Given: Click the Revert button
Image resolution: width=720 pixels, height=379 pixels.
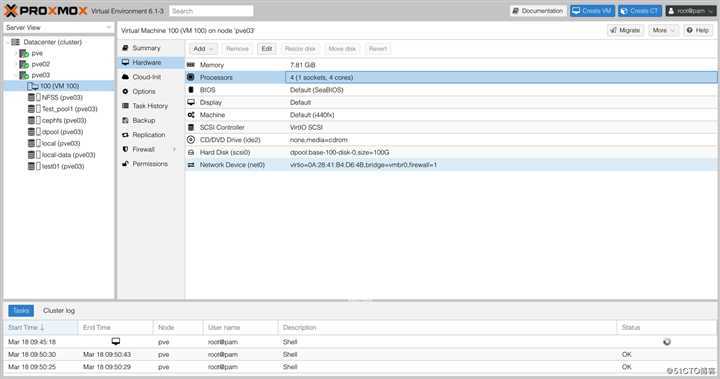Looking at the screenshot, I should click(x=378, y=49).
